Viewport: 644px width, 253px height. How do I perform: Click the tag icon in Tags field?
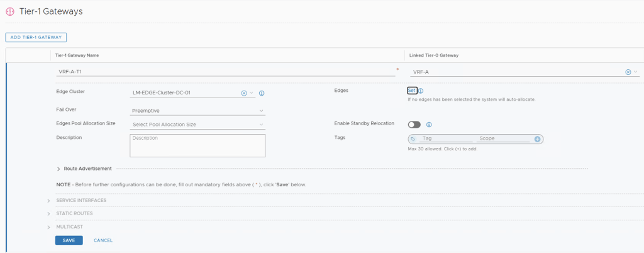pos(413,139)
